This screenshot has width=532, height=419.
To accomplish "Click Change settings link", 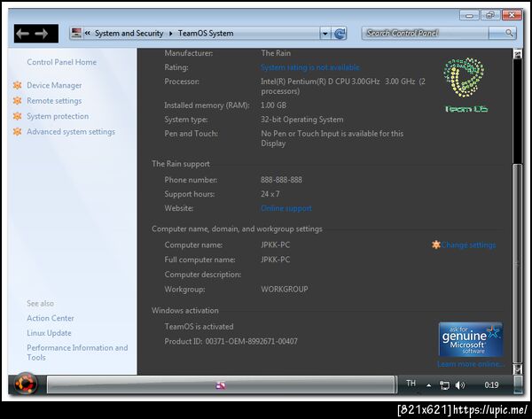I will [468, 244].
